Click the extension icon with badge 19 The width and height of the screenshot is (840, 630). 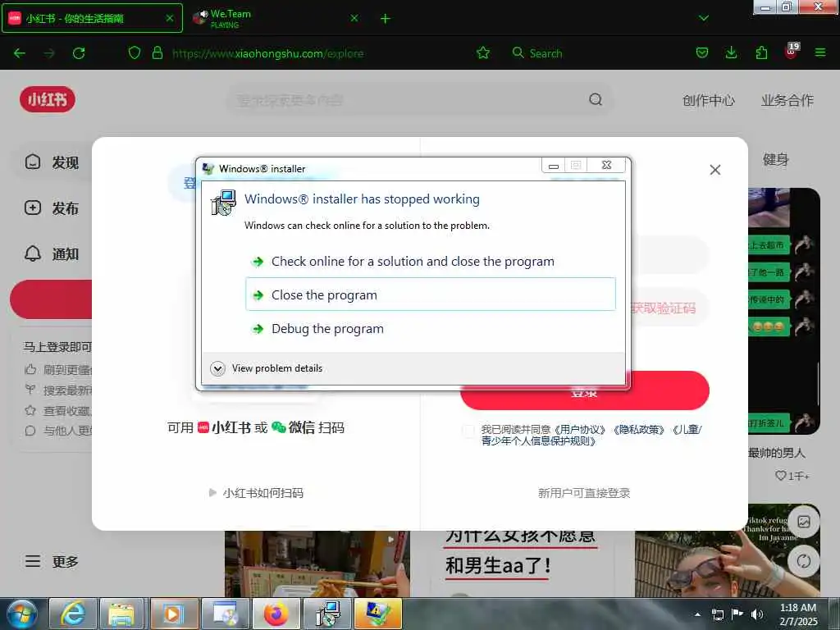[792, 52]
